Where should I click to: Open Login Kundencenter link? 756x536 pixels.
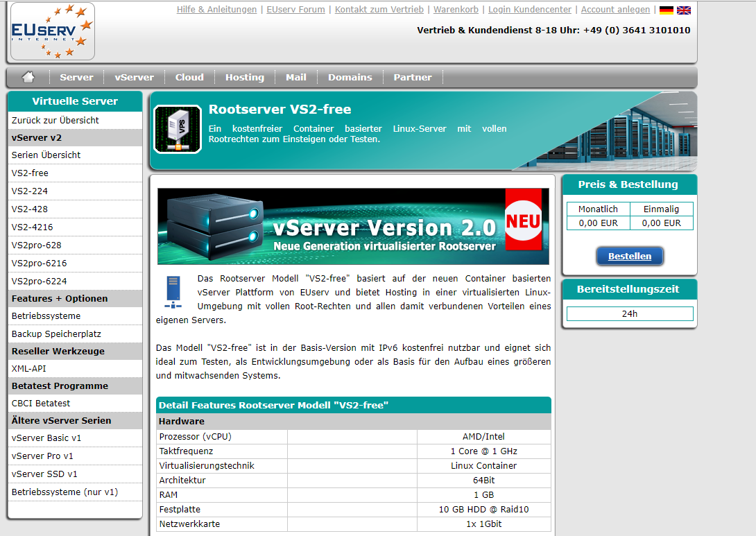529,10
